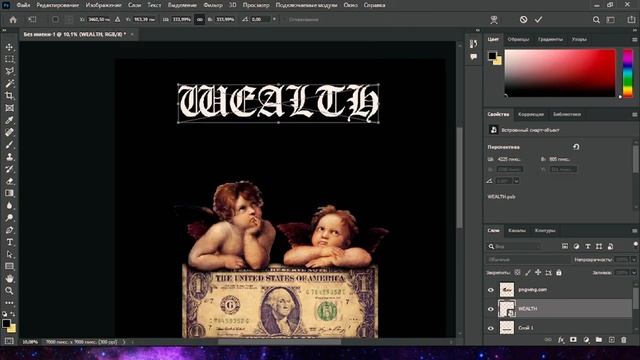Toggle the width-height aspect ratio link
This screenshot has height=360, width=640.
pos(200,20)
